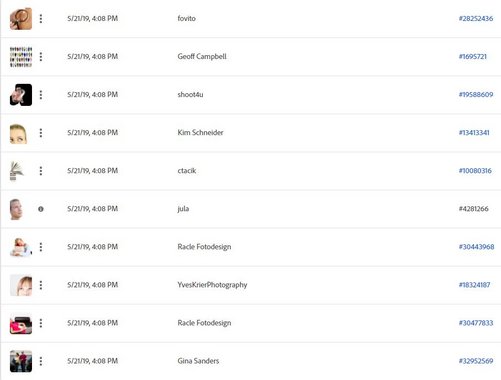
Task: Open the jula face thumbnail
Action: [x=16, y=209]
